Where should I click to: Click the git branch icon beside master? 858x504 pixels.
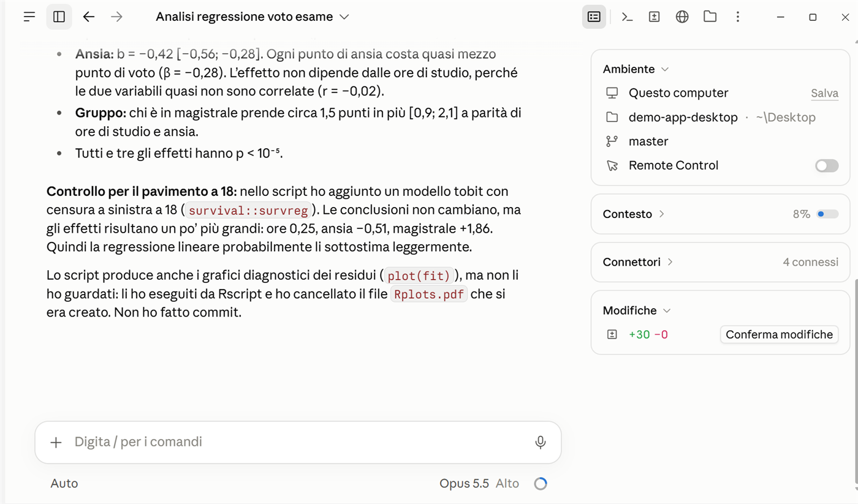coord(612,141)
